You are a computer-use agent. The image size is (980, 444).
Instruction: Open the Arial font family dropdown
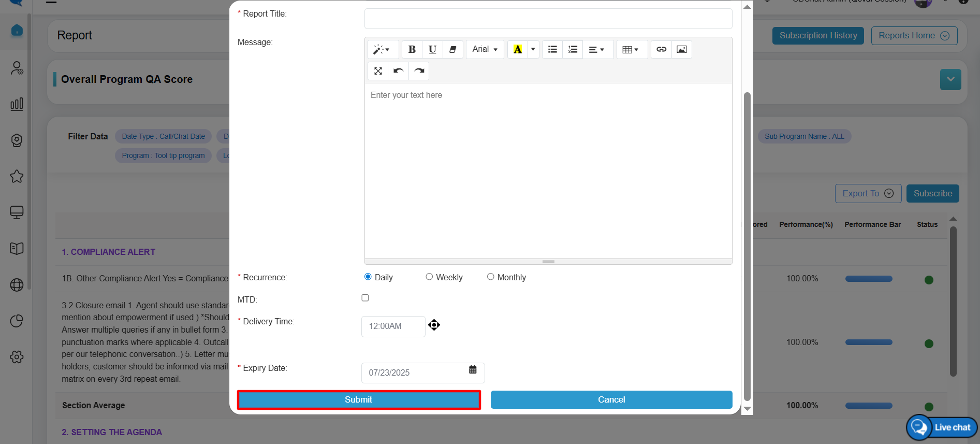485,49
